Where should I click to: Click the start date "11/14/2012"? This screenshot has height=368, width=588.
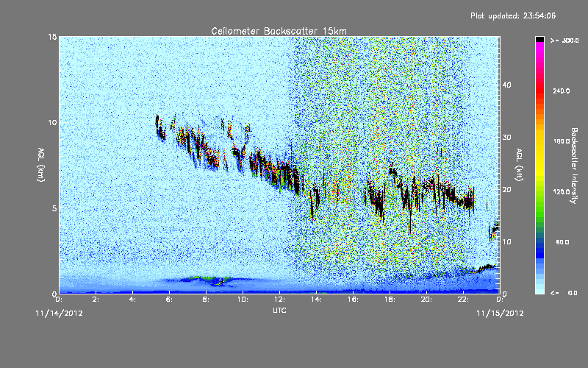click(x=59, y=313)
